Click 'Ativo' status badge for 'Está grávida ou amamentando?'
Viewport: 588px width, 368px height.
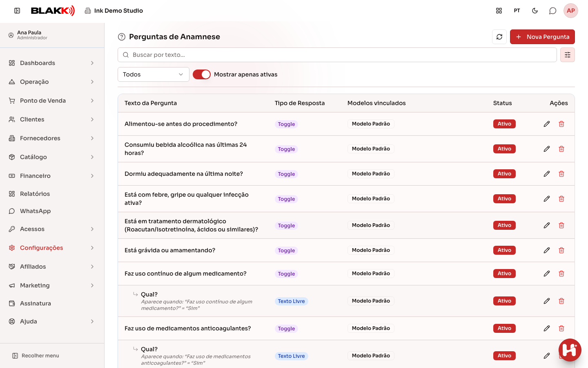click(x=504, y=250)
